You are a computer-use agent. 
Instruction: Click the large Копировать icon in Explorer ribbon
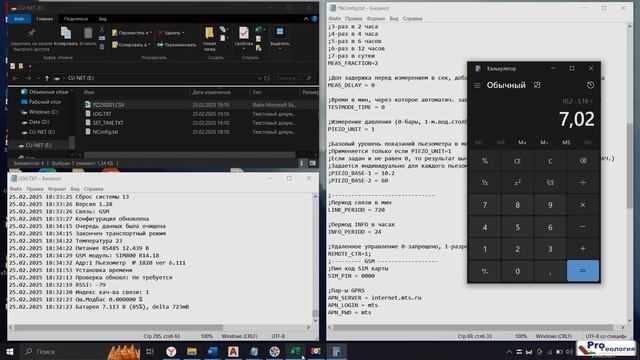click(66, 33)
